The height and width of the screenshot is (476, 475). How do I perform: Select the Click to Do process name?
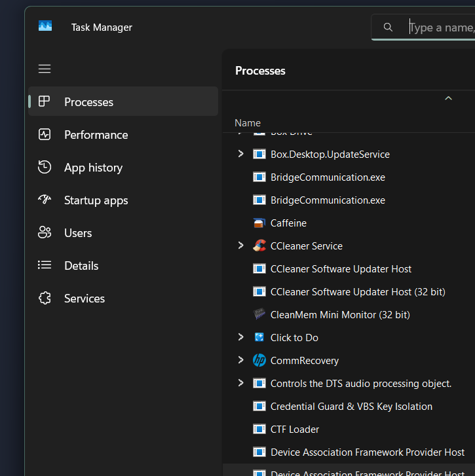pos(294,338)
